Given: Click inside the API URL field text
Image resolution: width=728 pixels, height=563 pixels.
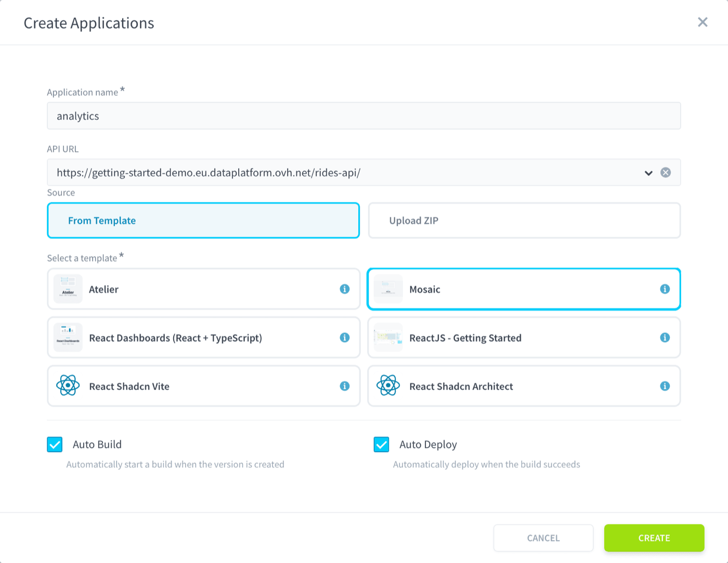Looking at the screenshot, I should (x=209, y=173).
